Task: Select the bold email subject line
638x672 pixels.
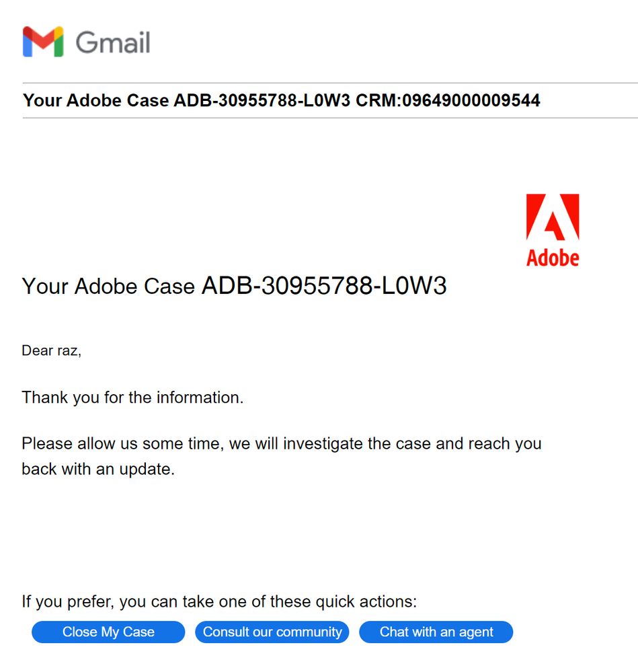Action: point(282,101)
